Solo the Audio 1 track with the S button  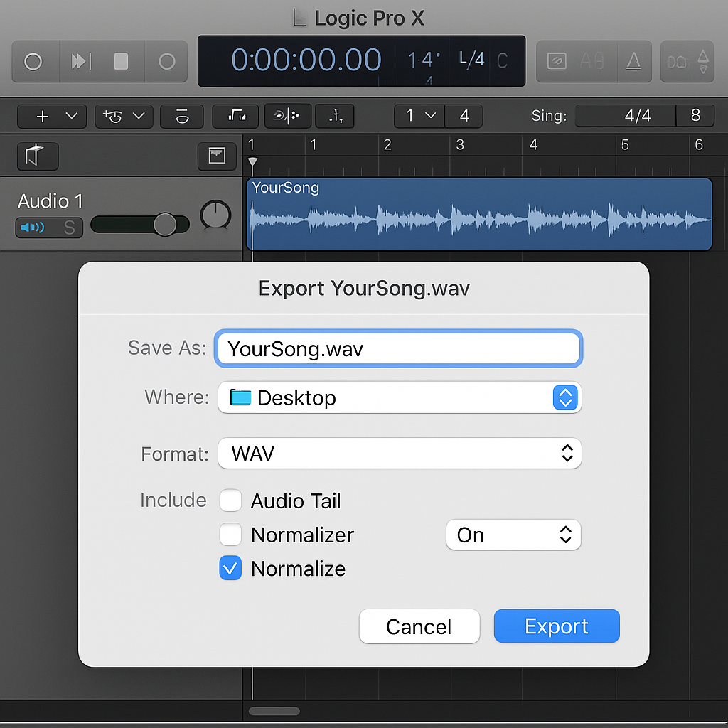pos(69,227)
